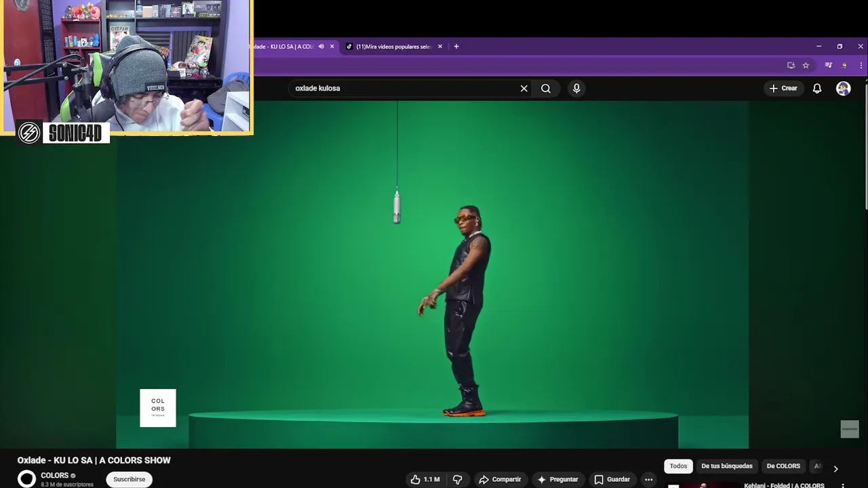Subscribe using the Suscribirse button
868x488 pixels.
(129, 479)
